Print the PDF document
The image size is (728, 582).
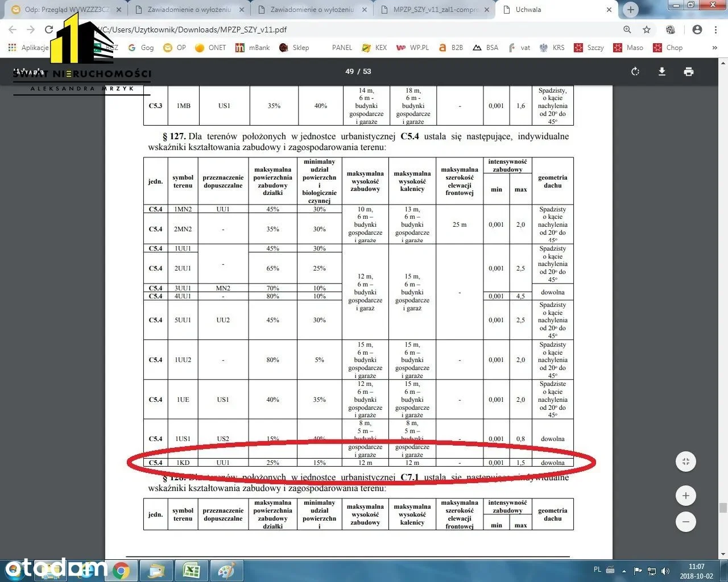click(689, 72)
